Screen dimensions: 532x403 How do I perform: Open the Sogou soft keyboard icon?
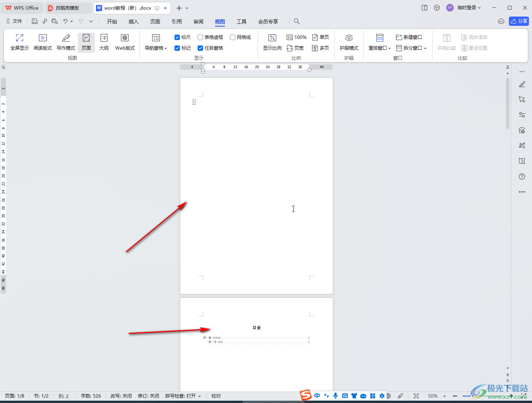(x=345, y=396)
